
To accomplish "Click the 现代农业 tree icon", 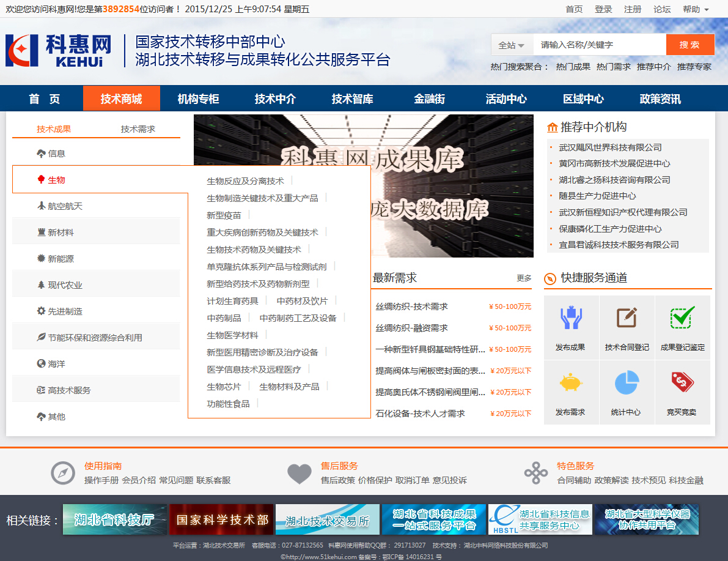I will click(42, 285).
